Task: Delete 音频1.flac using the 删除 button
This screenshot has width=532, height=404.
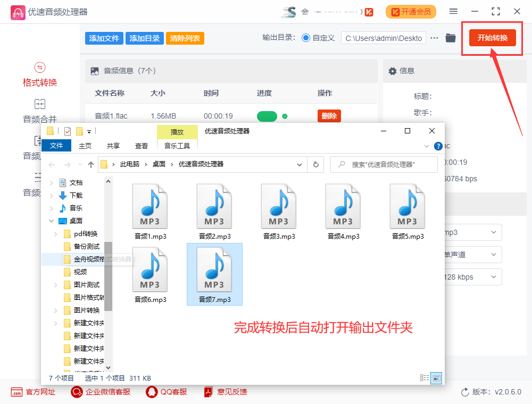Action: pyautogui.click(x=329, y=115)
